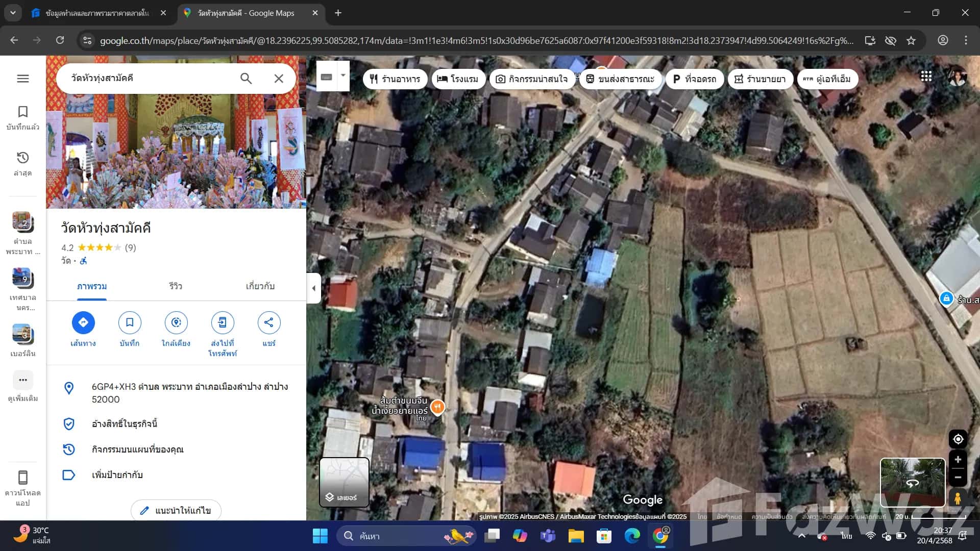Viewport: 980px width, 551px height.
Task: Switch to the รีวิว (Reviews) tab
Action: click(x=176, y=286)
